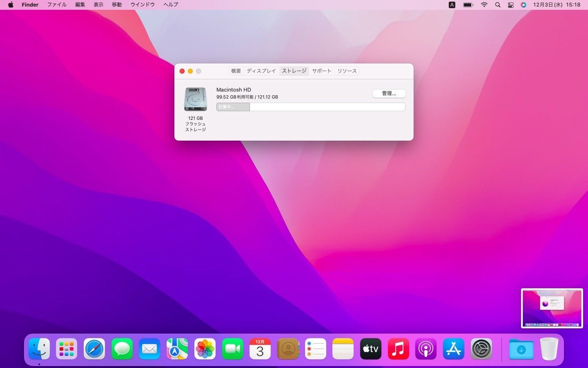
Task: Launch the App Store from the Dock
Action: coord(454,348)
